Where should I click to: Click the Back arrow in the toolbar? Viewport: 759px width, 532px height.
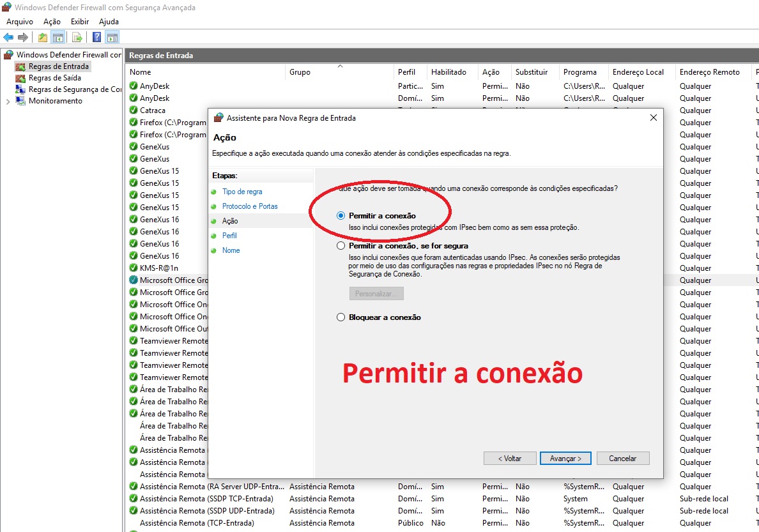pyautogui.click(x=8, y=37)
